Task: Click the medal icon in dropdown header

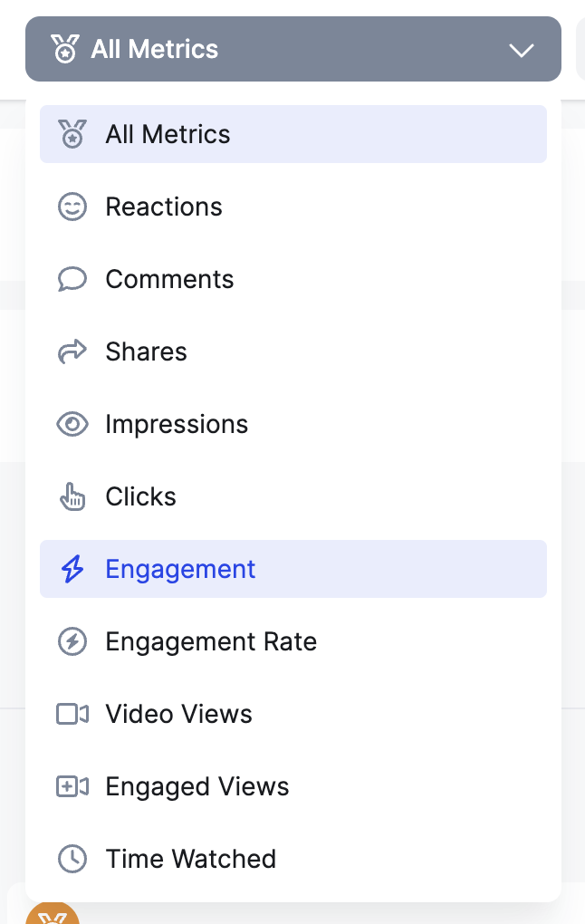Action: pos(64,49)
